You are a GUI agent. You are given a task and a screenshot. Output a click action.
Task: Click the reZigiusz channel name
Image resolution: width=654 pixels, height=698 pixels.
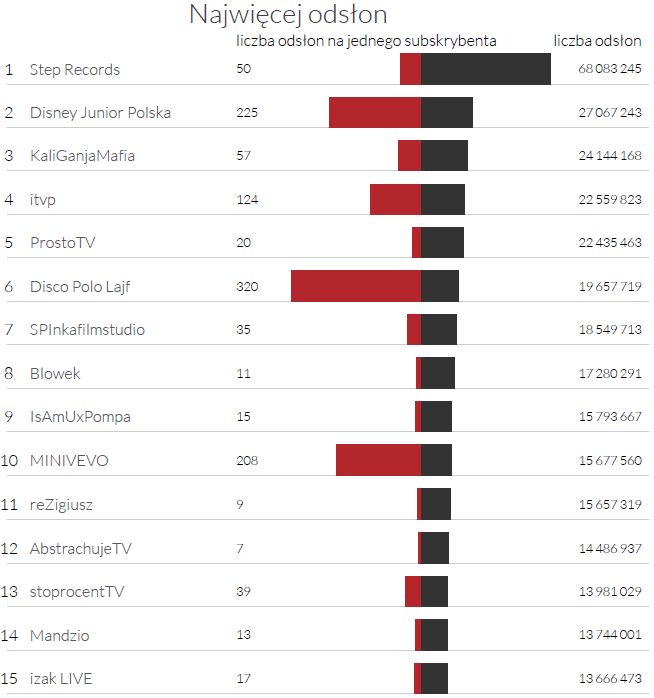click(62, 505)
